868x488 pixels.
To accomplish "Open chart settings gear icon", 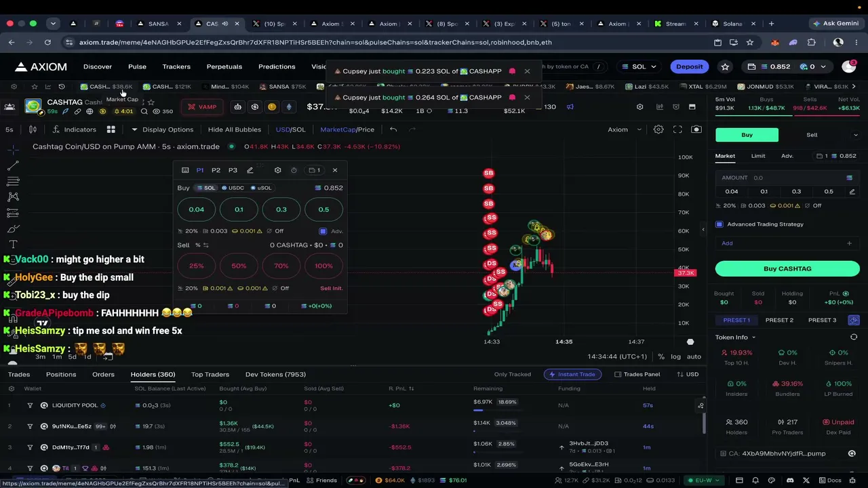I will pyautogui.click(x=658, y=129).
